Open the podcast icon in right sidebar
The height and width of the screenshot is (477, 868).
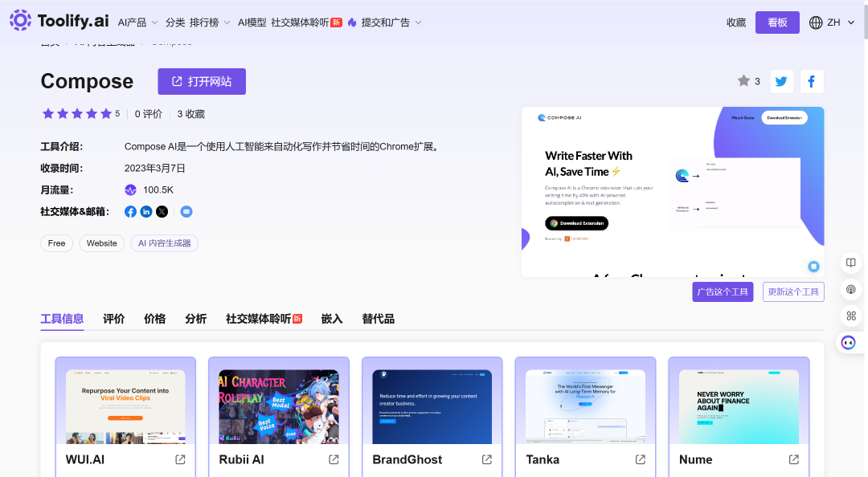point(851,289)
